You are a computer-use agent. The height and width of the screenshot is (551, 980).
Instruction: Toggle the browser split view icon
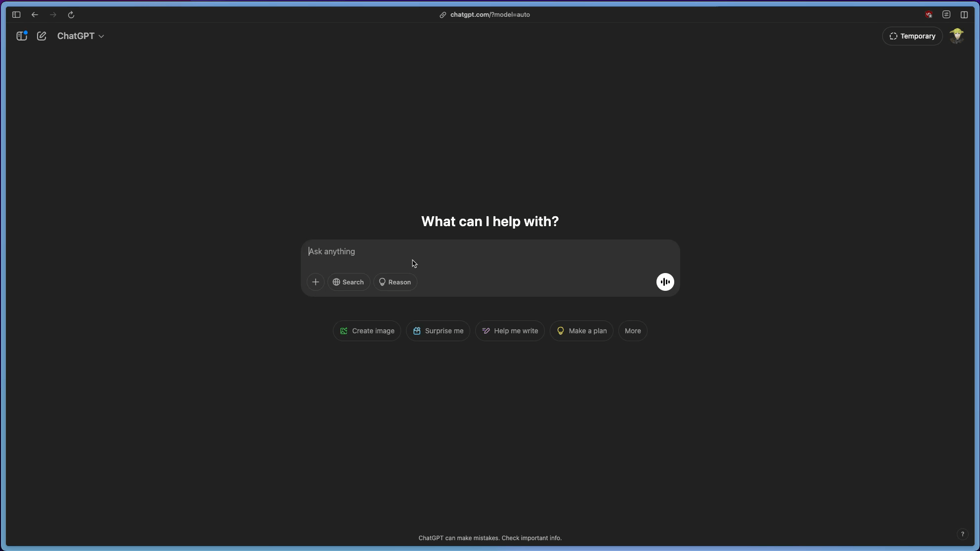[964, 15]
